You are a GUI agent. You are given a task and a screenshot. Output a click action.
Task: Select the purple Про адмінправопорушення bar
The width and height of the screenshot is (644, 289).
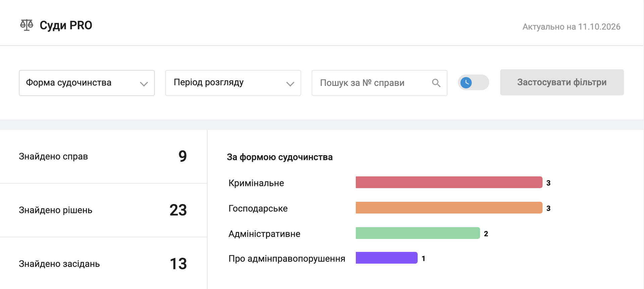(x=387, y=258)
